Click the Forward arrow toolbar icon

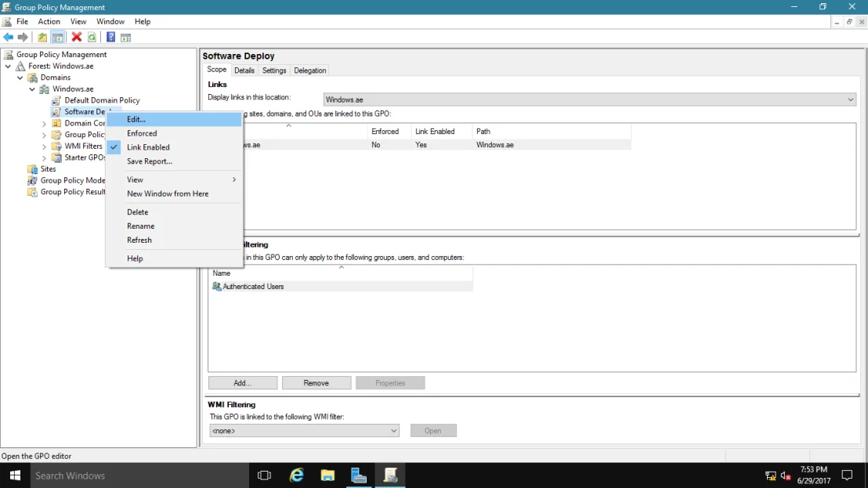pos(23,37)
